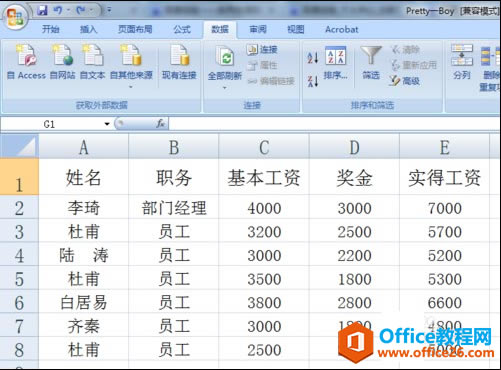This screenshot has height=370, width=501.
Task: Toggle the Filter funnel button
Action: click(371, 63)
